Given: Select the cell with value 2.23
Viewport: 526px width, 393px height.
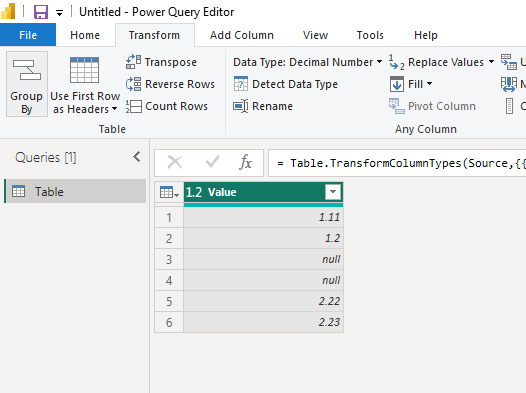Looking at the screenshot, I should click(x=263, y=322).
